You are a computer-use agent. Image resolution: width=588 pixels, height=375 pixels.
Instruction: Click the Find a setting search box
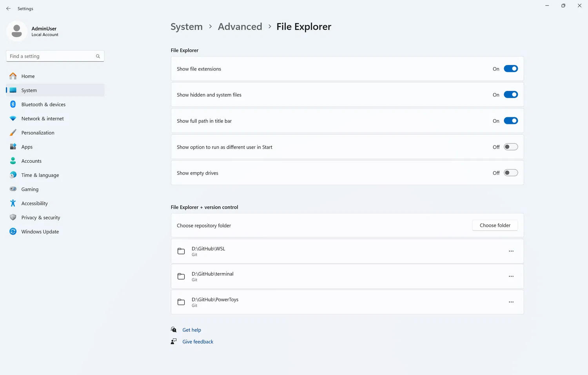point(55,56)
